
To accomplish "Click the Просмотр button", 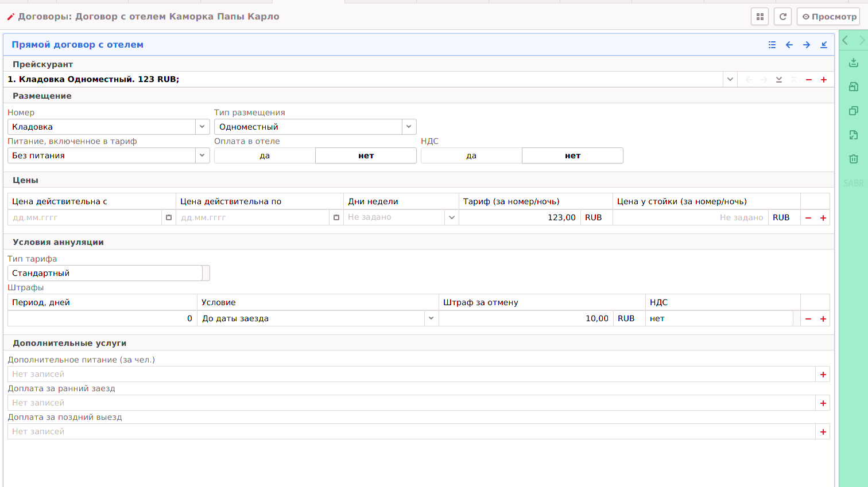I will [x=829, y=17].
